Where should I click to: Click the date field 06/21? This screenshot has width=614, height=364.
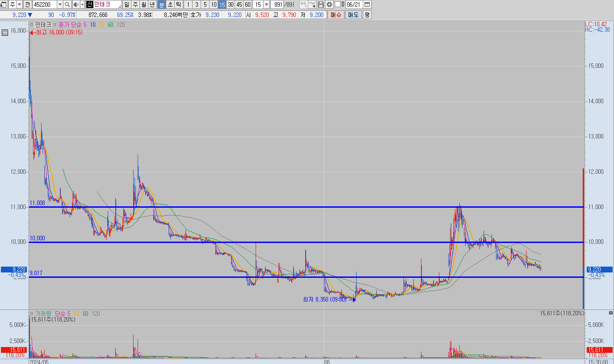[x=354, y=4]
